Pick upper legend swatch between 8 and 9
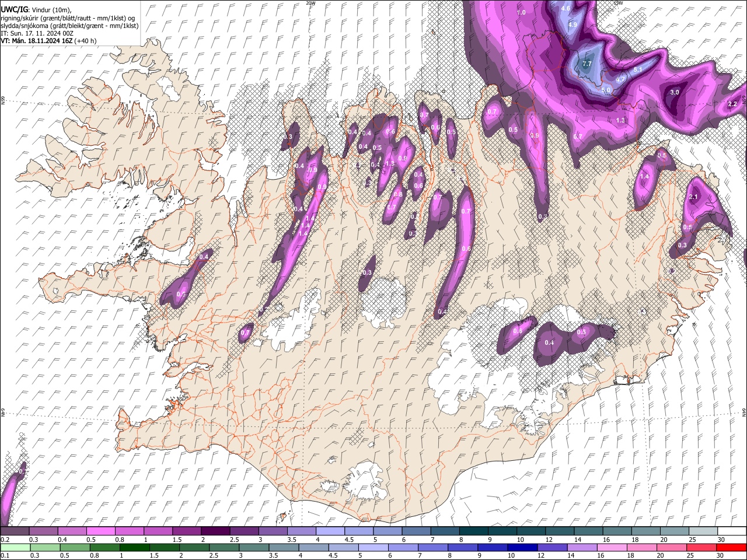The height and width of the screenshot is (560, 747). click(473, 531)
